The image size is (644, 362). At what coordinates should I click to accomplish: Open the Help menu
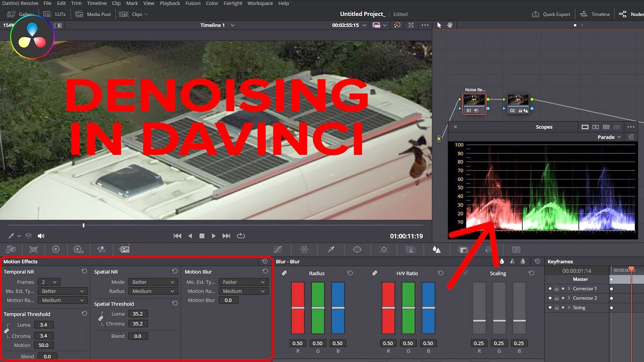pos(284,3)
